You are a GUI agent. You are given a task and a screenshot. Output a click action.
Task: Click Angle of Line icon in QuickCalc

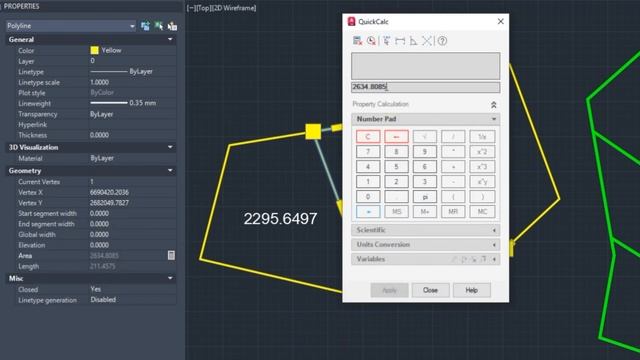coord(413,41)
